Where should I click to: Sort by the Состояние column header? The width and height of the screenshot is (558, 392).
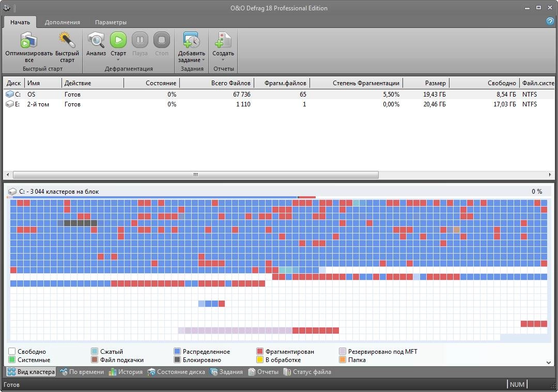(x=151, y=83)
